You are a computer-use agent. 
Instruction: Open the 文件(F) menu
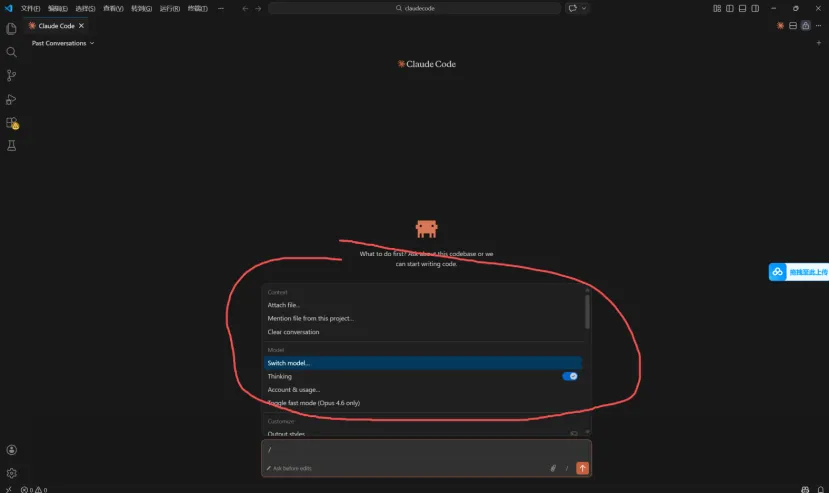(30, 8)
